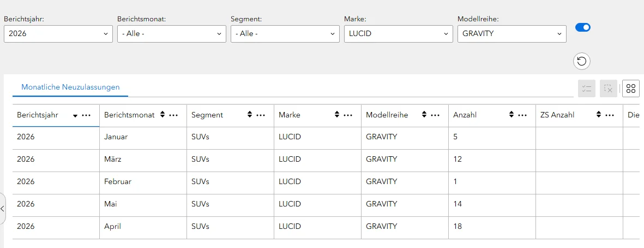
Task: Click the reset filters circular arrow icon
Action: point(582,61)
